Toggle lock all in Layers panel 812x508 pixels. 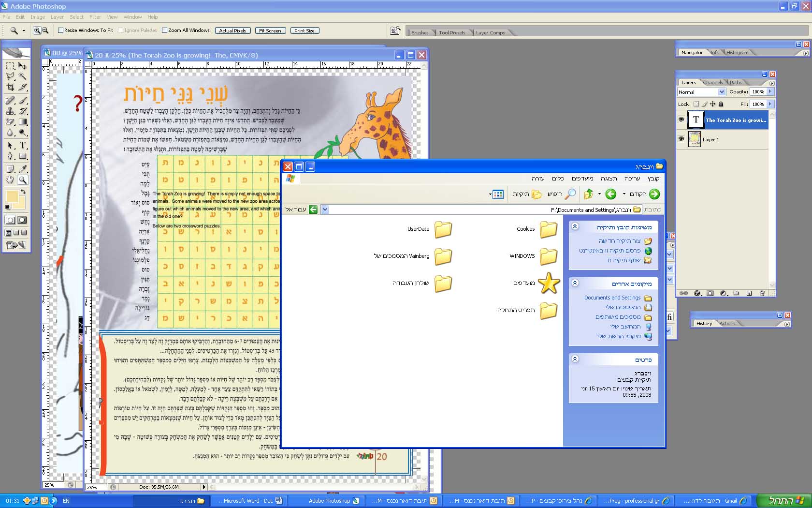721,104
